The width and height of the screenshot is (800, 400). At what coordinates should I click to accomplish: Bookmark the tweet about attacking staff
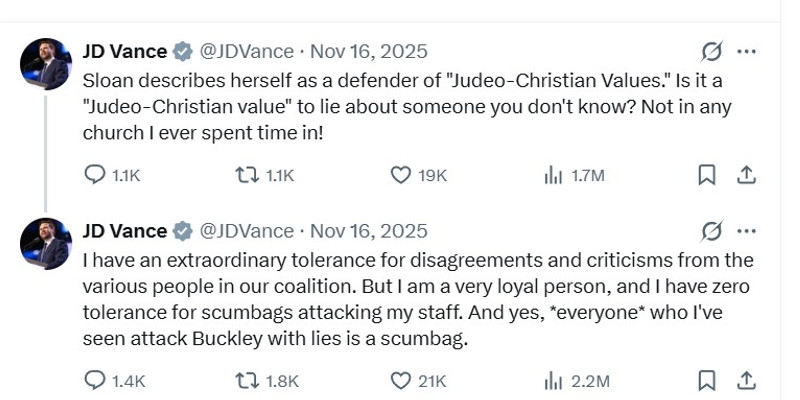coord(706,380)
